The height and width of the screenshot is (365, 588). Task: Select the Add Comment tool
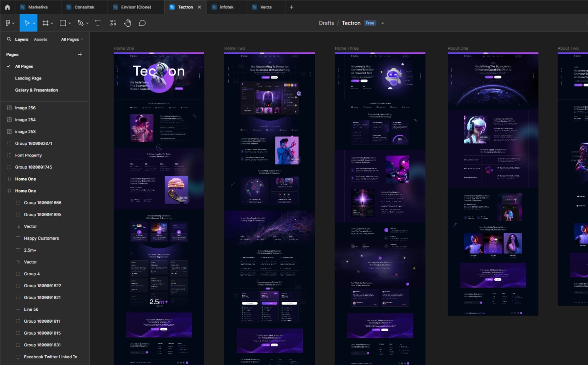pyautogui.click(x=142, y=23)
